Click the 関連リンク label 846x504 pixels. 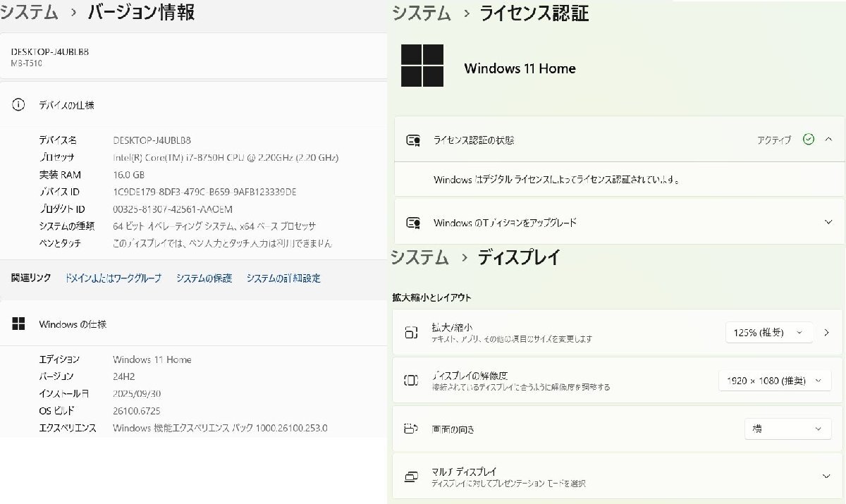coord(31,278)
